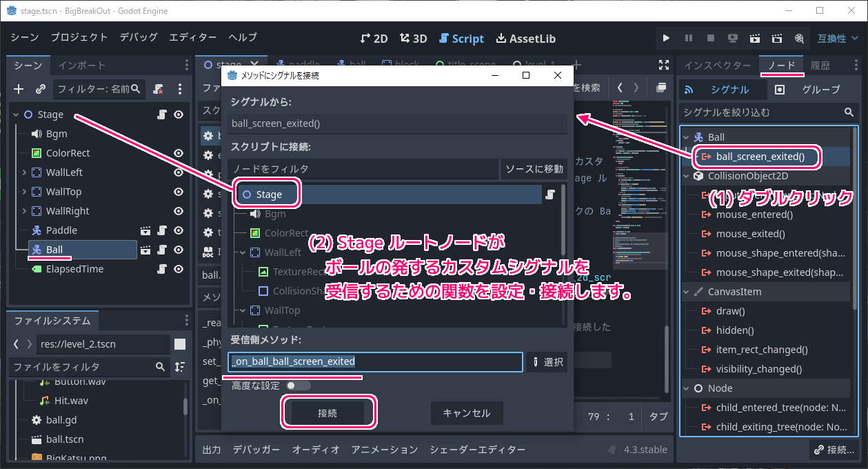Click the 選択 pick method button
Viewport: 868px width, 469px height.
click(x=547, y=362)
